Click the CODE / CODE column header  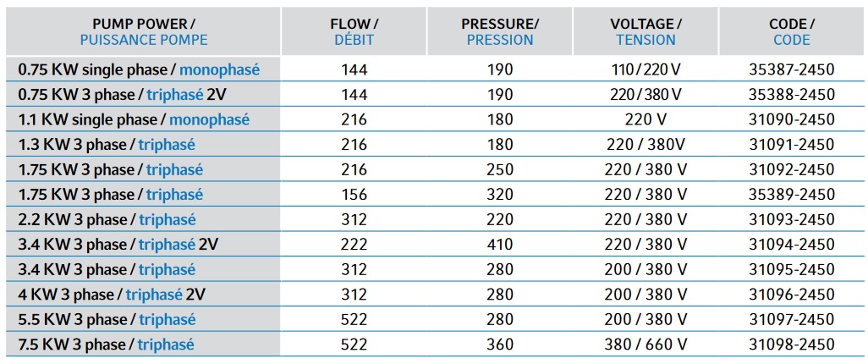[x=791, y=32]
